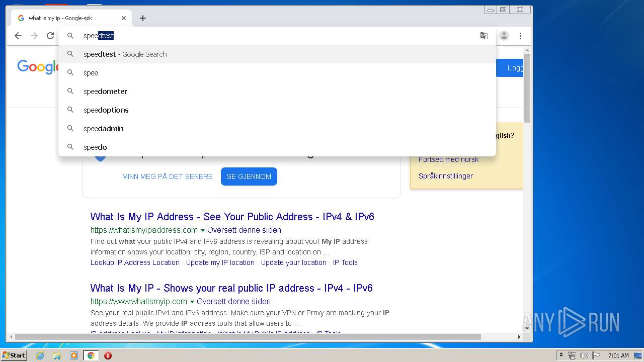Screen dimensions: 644x362
Task: Launch Internet Explorer from taskbar
Action: pos(40,355)
